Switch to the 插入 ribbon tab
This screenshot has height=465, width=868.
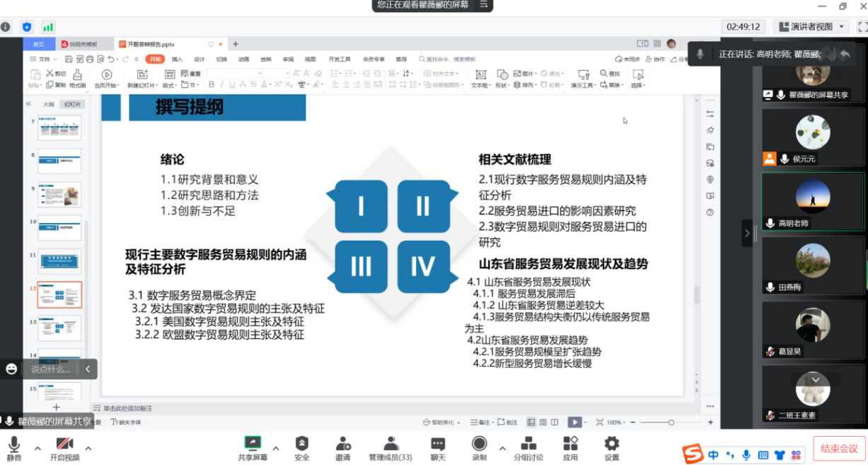pyautogui.click(x=177, y=59)
